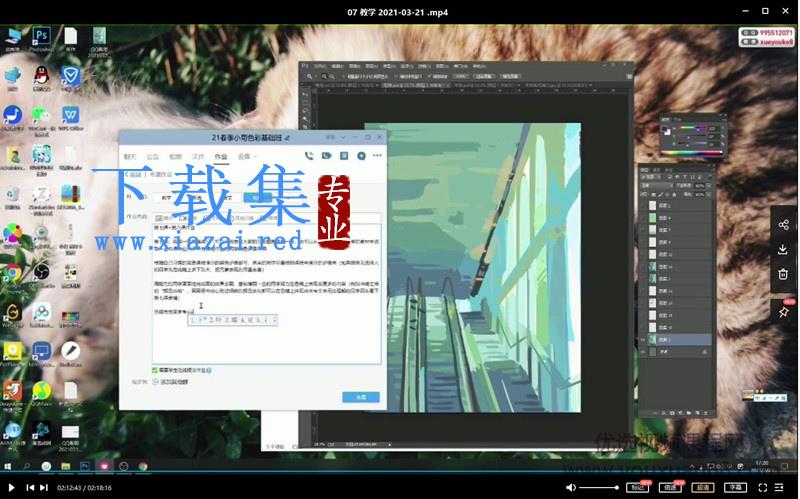The image size is (800, 499).
Task: Switch to the 公告 tab in QQ group window
Action: (x=152, y=156)
